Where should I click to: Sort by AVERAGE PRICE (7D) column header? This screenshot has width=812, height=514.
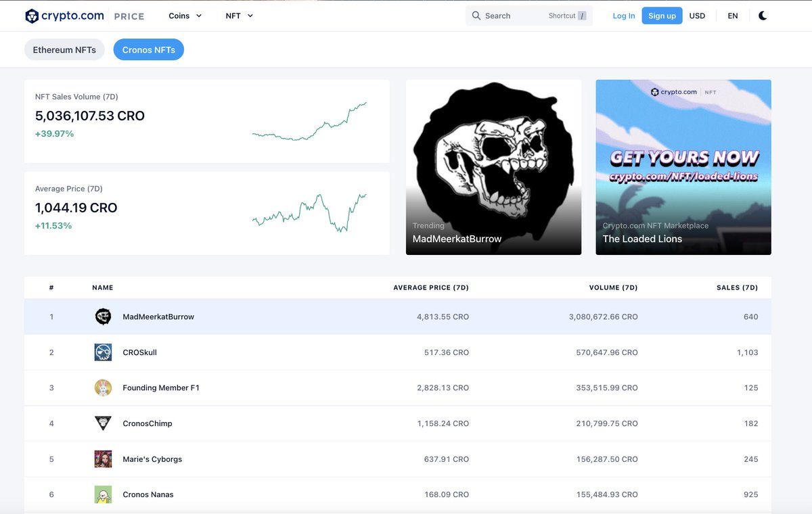(x=431, y=287)
